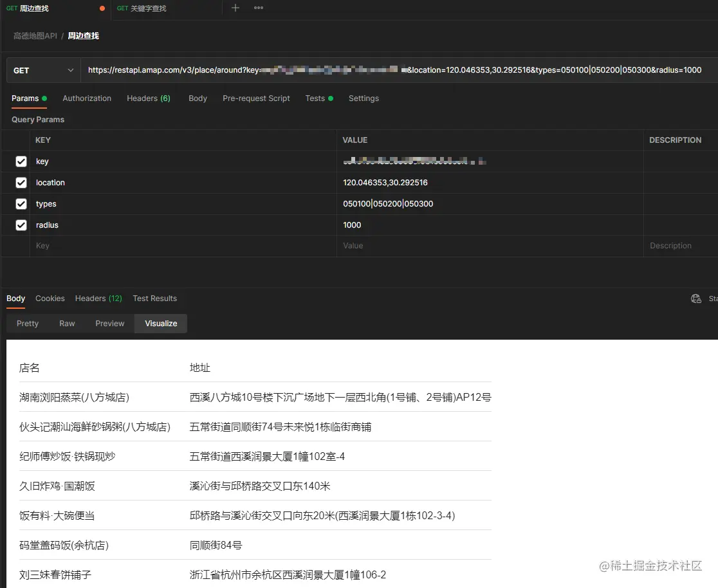This screenshot has height=588, width=718.
Task: Click the 刘三妹春饼铺子 shop name
Action: coord(55,574)
